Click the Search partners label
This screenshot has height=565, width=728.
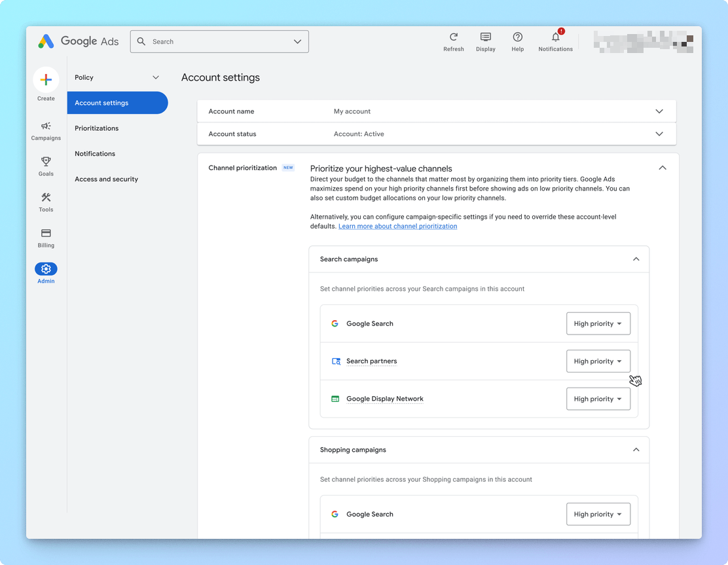pyautogui.click(x=371, y=361)
